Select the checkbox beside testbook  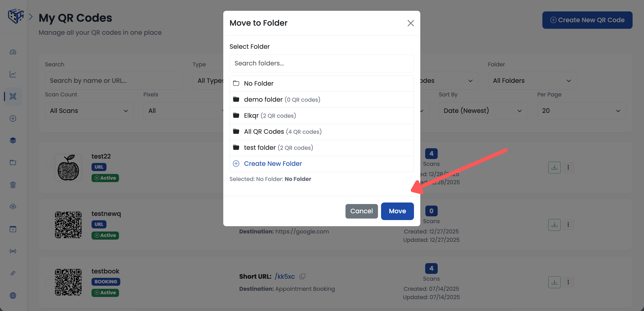[48, 282]
